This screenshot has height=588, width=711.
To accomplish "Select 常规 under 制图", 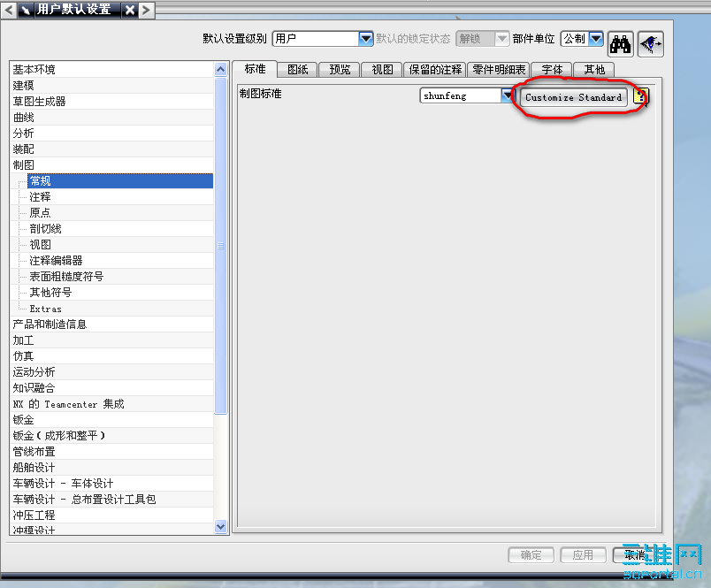I will (120, 181).
